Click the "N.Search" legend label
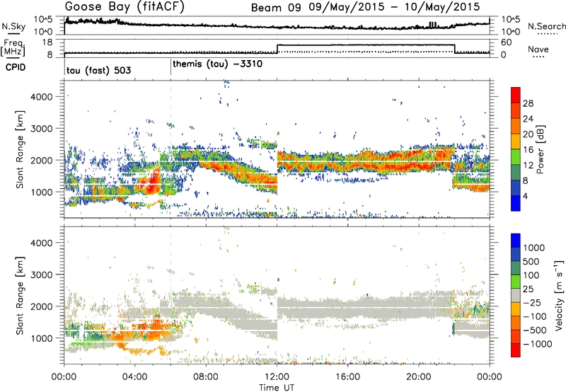 pyautogui.click(x=547, y=26)
